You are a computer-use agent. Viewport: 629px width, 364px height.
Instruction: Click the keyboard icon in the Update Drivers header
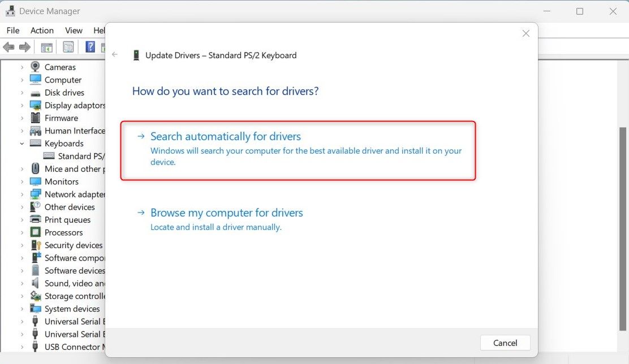tap(136, 55)
